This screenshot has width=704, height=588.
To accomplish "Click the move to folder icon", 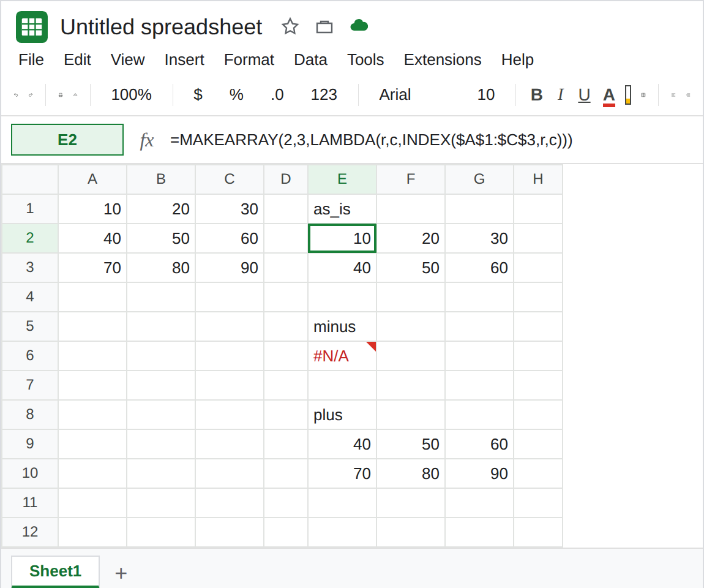I will coord(324,27).
